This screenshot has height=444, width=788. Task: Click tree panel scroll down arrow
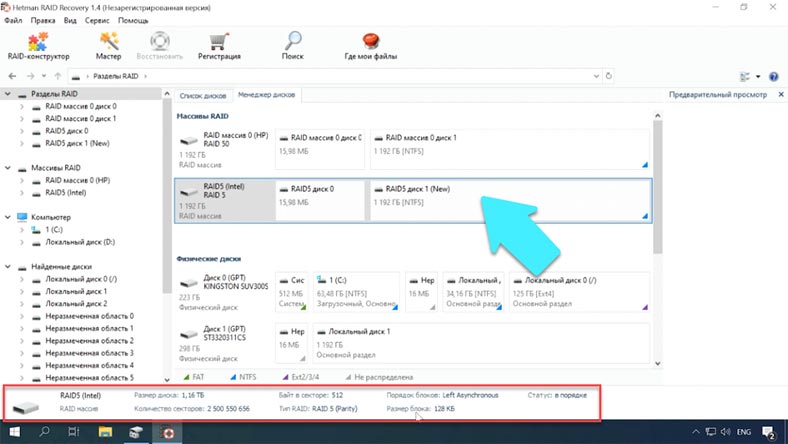167,380
